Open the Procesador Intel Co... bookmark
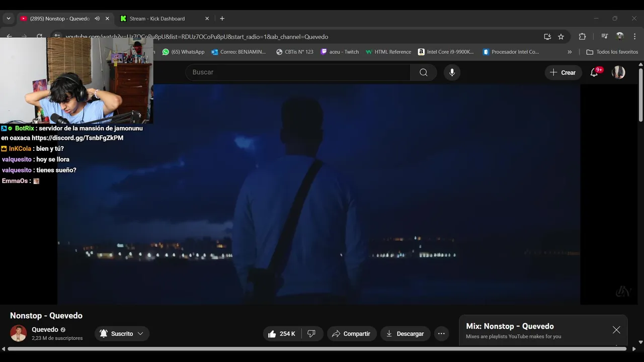 511,52
